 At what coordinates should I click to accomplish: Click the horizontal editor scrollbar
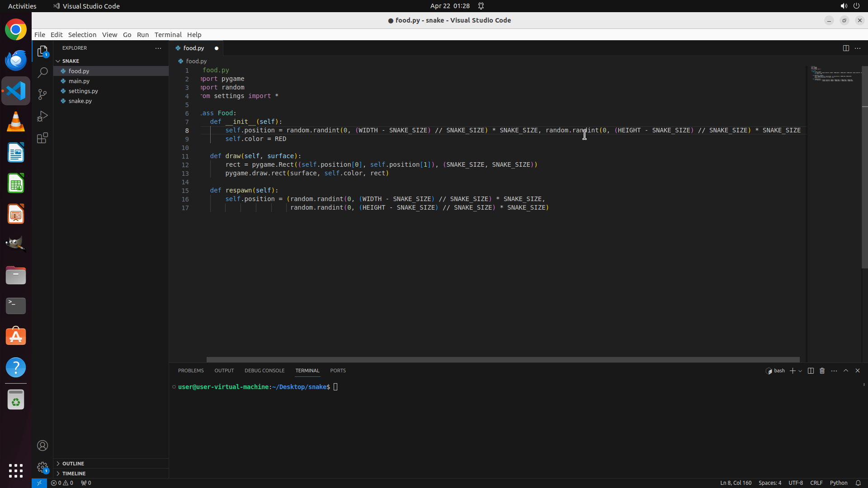pos(503,360)
